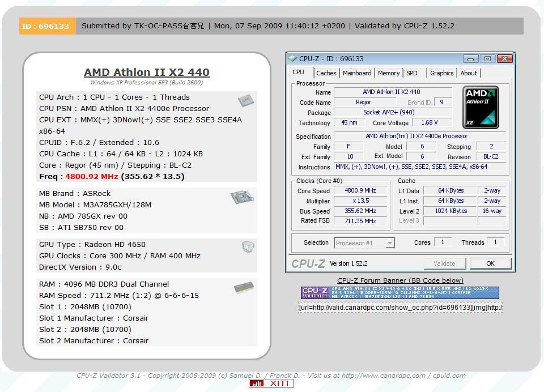
Task: Click the Revision value BL-C2
Action: [x=491, y=156]
